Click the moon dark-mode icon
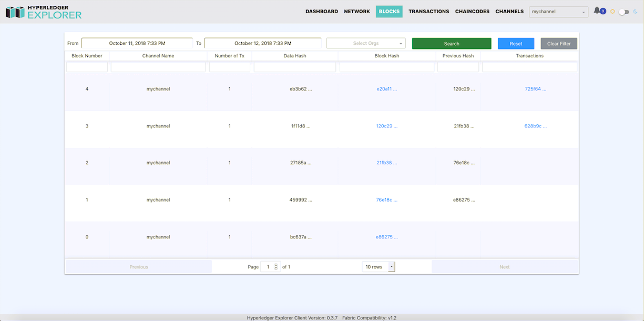The height and width of the screenshot is (321, 644). [x=635, y=12]
